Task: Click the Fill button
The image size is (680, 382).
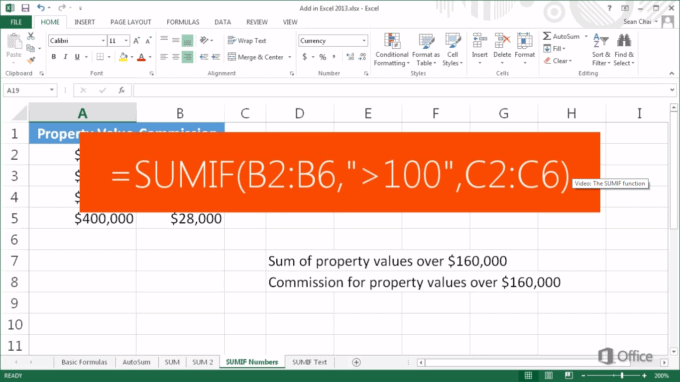Action: [x=555, y=49]
